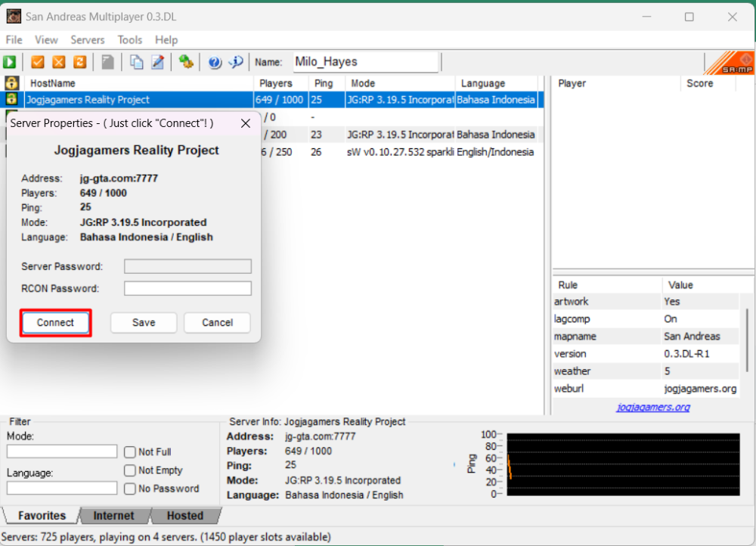Click the SA:MP logo in the toolbar corner

pyautogui.click(x=730, y=63)
